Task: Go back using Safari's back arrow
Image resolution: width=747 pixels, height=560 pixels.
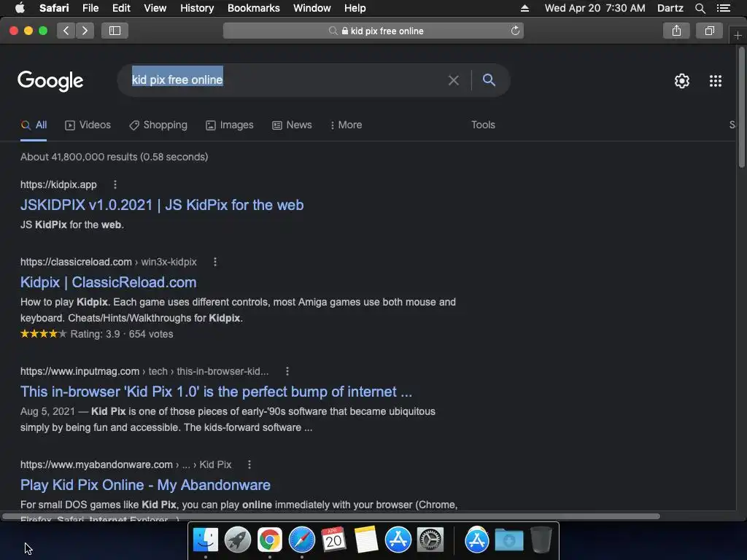Action: coord(66,31)
